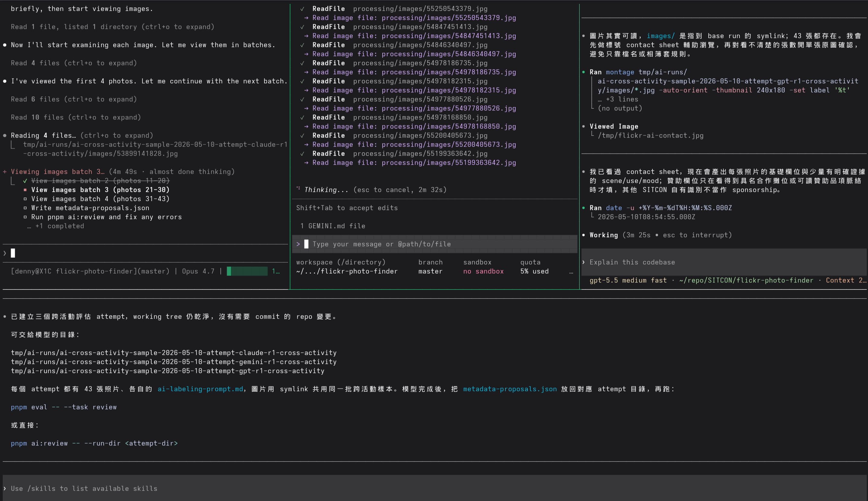
Task: Click the Gemini 'Type your message' input field
Action: [434, 244]
